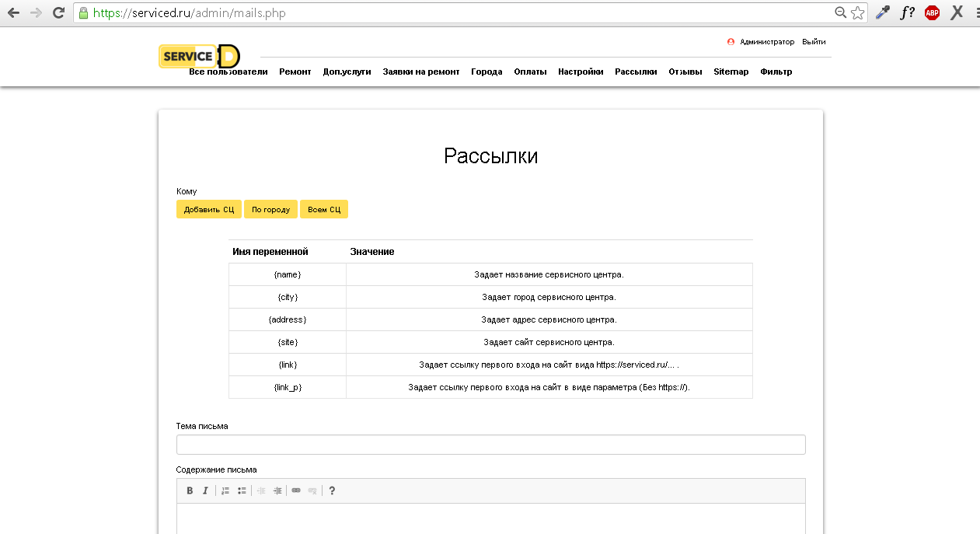Click the Имя переменной column header
Viewport: 980px width, 534px height.
coord(270,252)
